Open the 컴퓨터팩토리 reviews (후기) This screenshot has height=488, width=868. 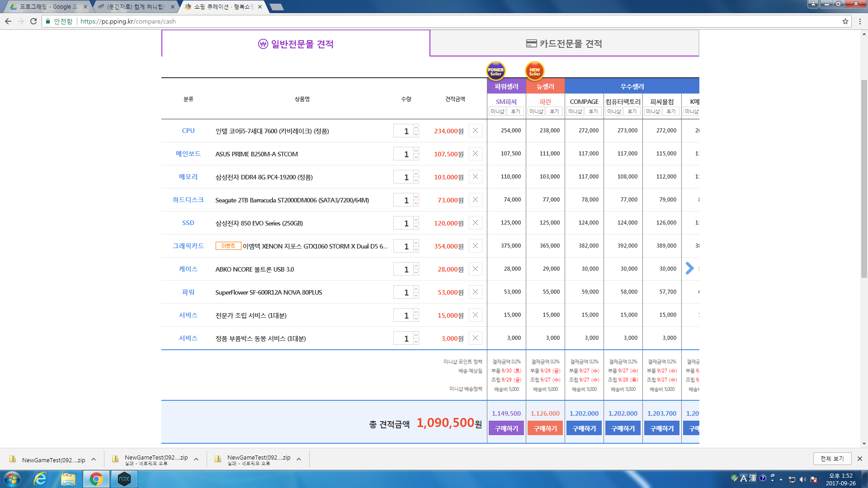tap(632, 112)
